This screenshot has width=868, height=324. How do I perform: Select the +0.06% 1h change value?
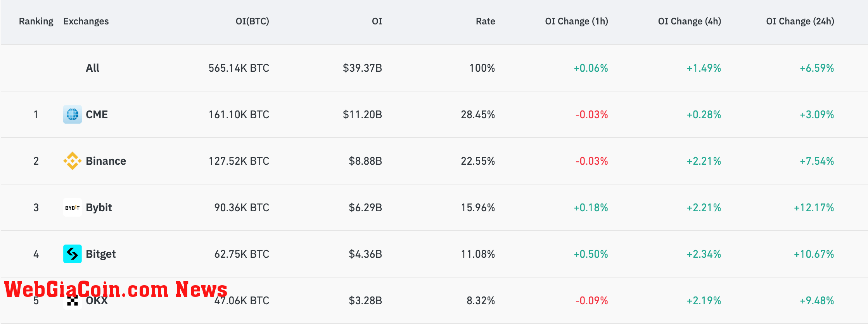point(591,68)
